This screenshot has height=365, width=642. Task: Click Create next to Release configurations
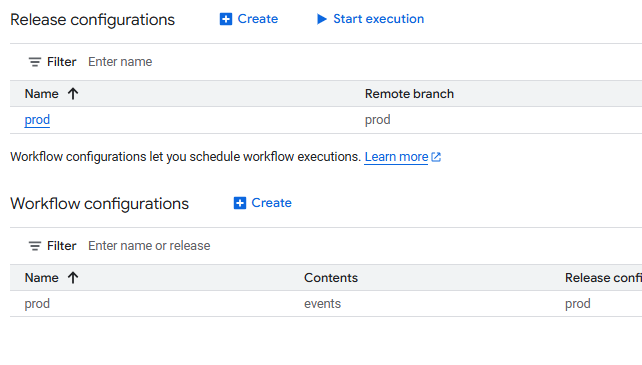click(x=249, y=19)
